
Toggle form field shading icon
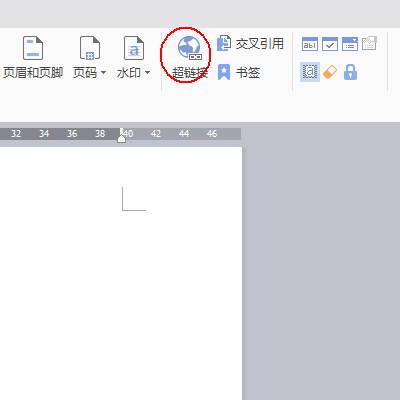(x=310, y=72)
